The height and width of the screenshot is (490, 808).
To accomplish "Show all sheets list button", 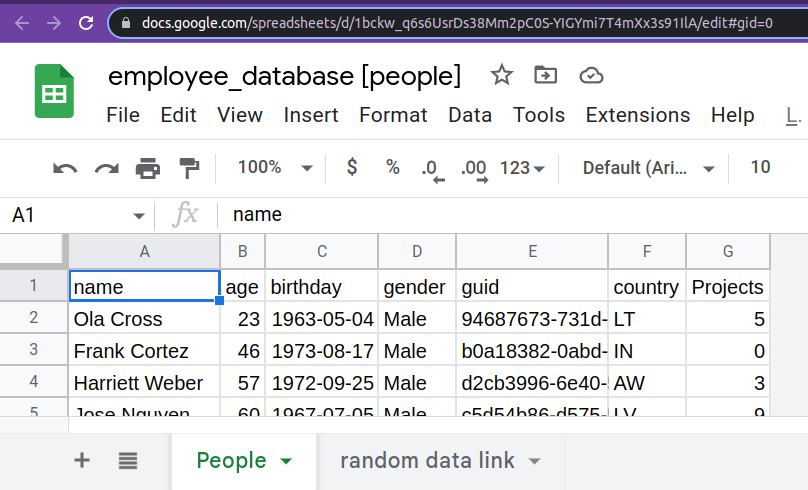I will tap(128, 460).
